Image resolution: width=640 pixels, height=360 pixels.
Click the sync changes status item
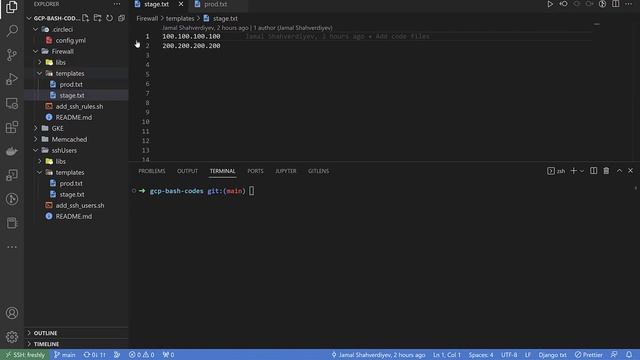pos(94,355)
